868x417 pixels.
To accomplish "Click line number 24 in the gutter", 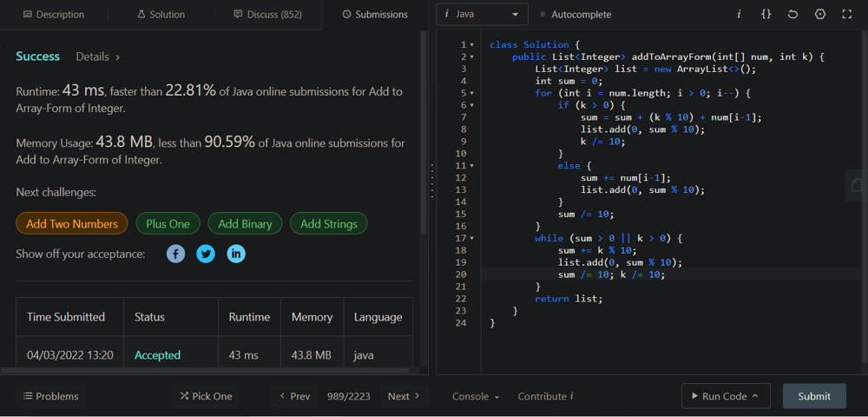I will pos(463,323).
